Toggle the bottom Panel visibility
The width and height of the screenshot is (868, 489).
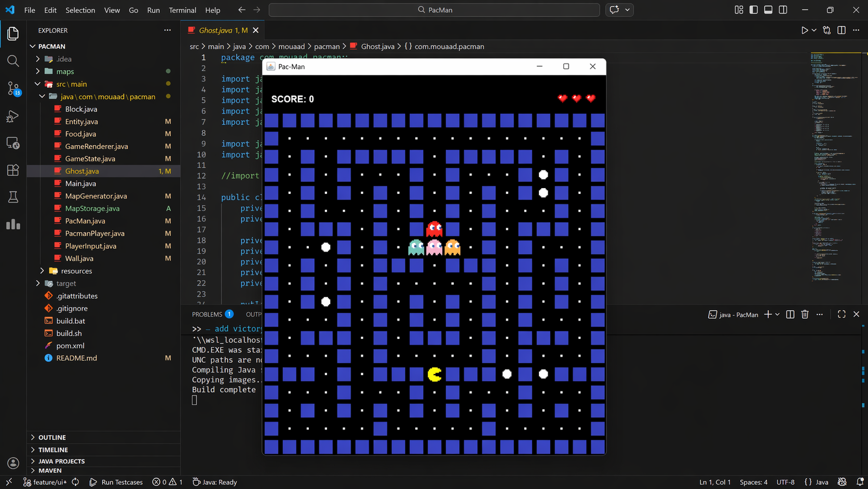[768, 10]
